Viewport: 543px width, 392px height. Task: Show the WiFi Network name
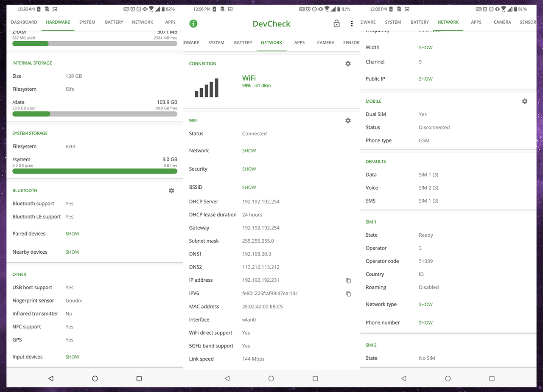249,151
